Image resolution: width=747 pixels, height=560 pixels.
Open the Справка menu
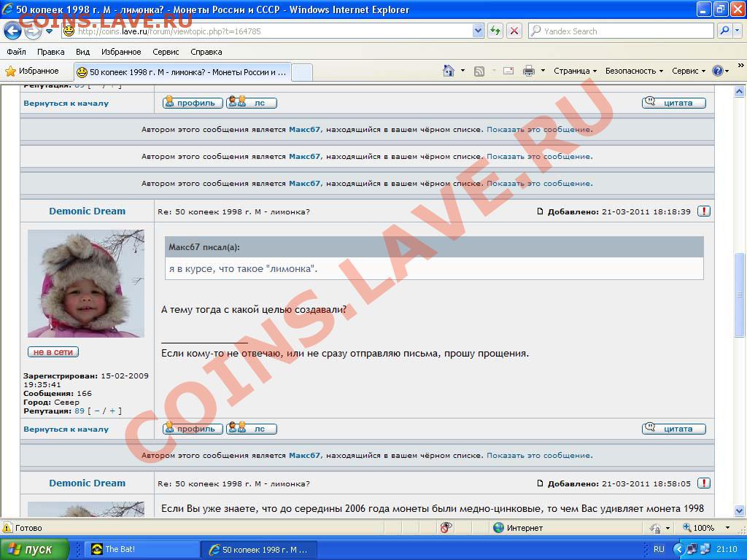[206, 52]
